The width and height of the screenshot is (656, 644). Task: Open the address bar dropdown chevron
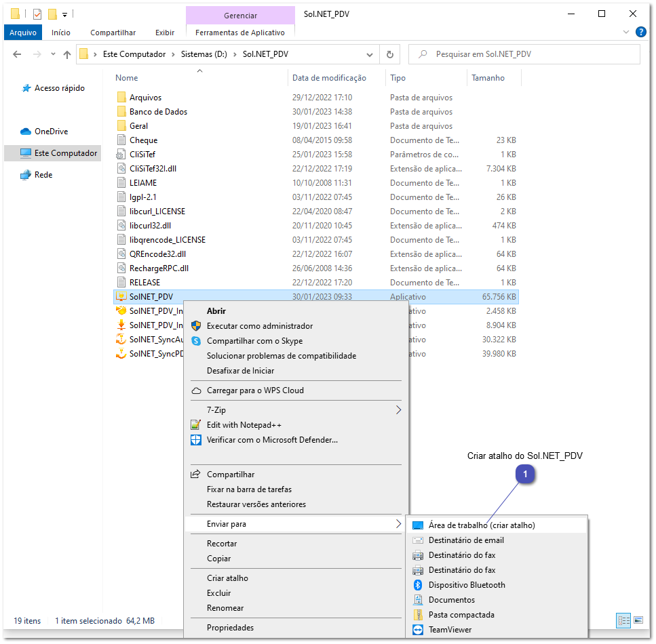370,55
